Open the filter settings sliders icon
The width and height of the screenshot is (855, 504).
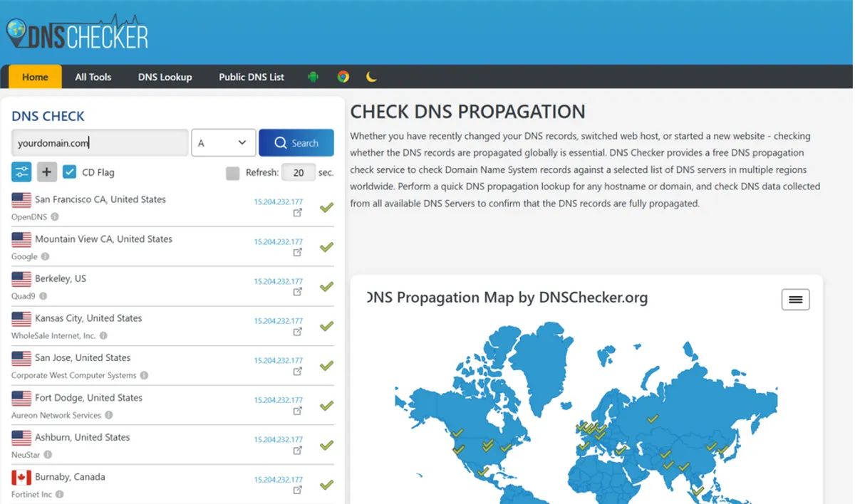[x=21, y=172]
